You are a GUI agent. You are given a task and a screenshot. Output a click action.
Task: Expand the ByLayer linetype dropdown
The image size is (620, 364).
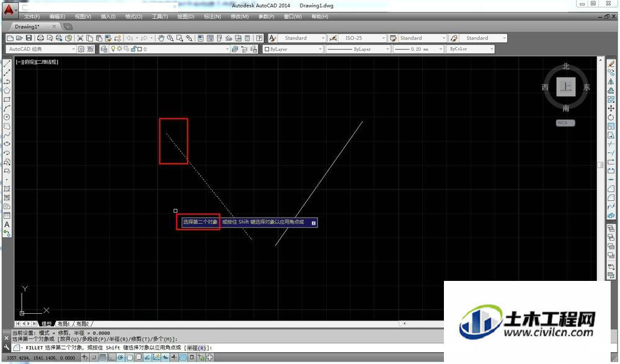358,49
